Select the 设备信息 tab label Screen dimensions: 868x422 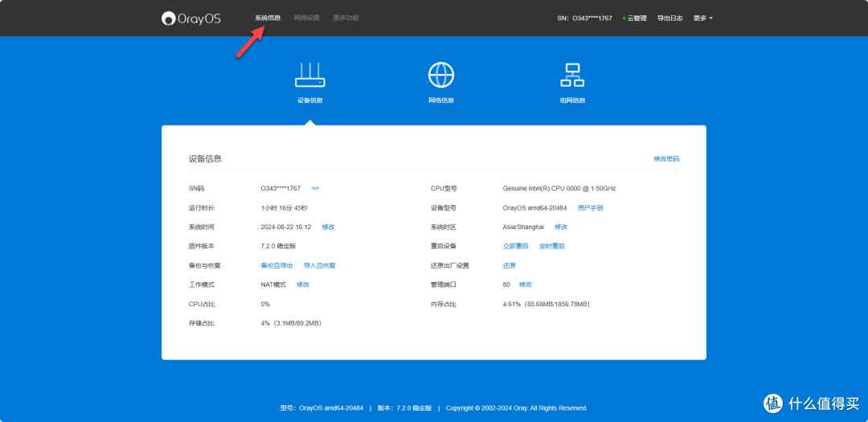310,100
